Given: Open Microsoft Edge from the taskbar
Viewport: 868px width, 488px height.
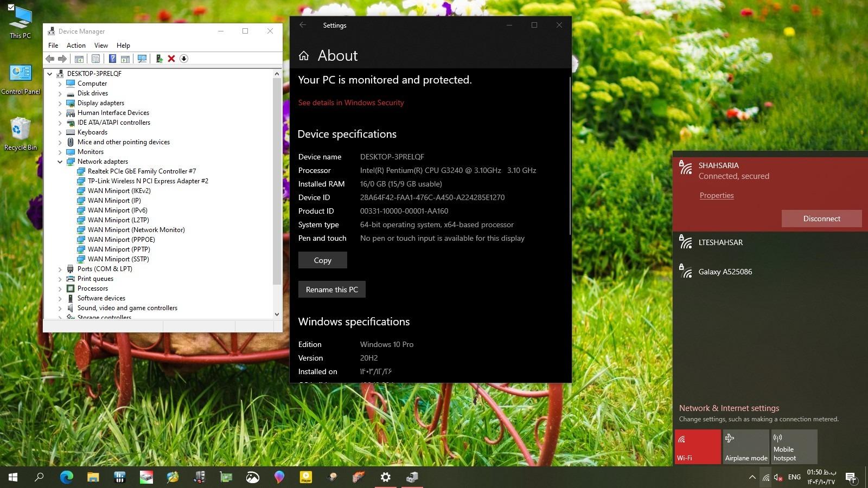Looking at the screenshot, I should [66, 477].
